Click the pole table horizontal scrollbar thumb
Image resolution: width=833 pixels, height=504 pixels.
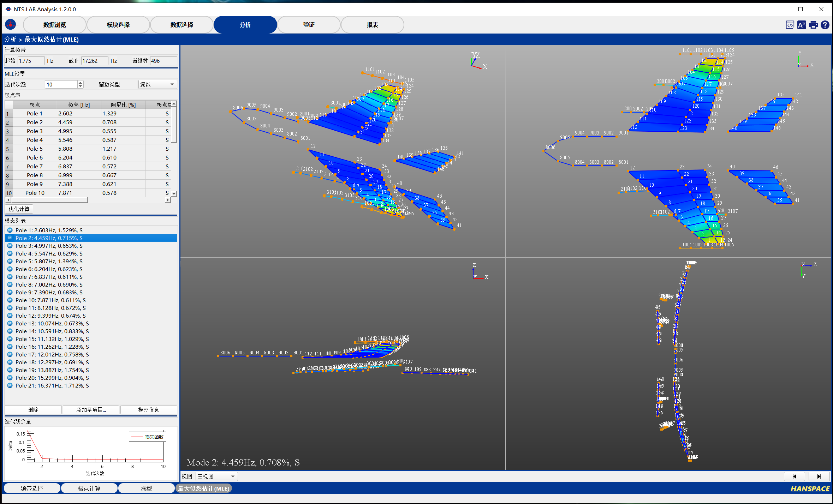point(49,200)
